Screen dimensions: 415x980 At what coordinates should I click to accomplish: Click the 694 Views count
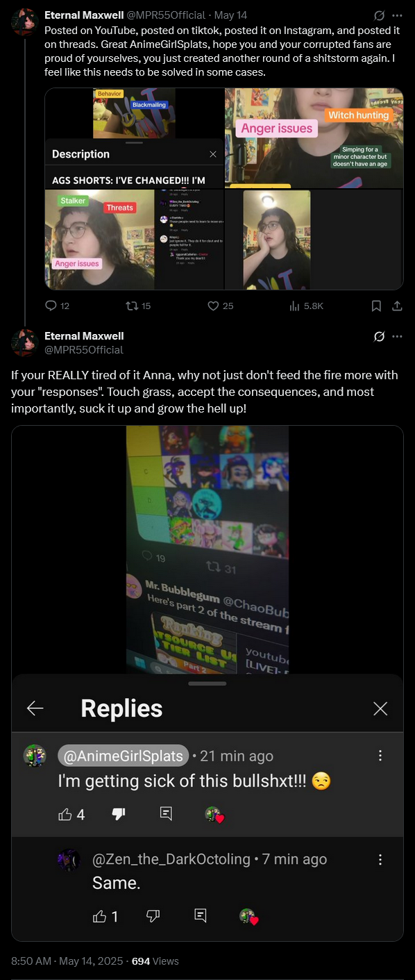pos(155,961)
